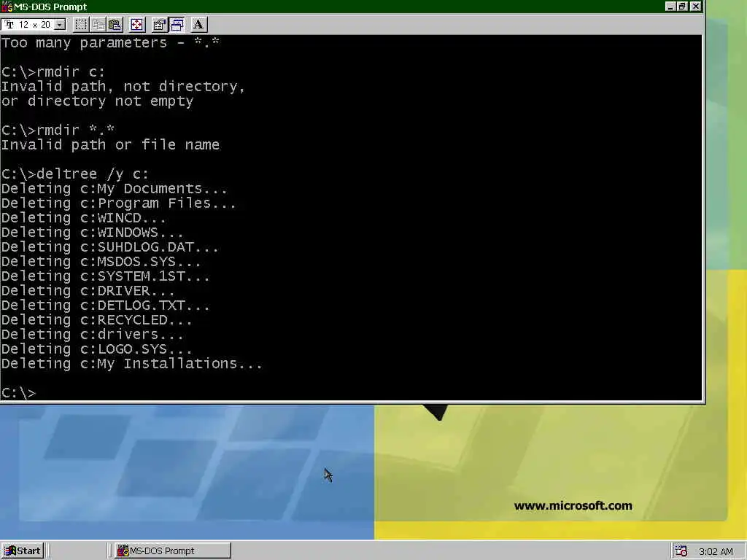Click the 3:02 AM clock in the tray
Image resolution: width=747 pixels, height=560 pixels.
[x=716, y=551]
